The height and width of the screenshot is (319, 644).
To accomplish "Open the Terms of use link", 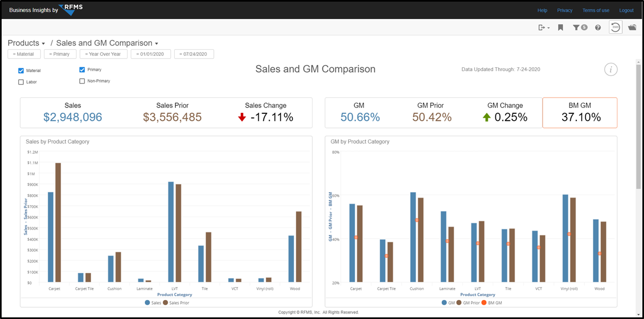I will pyautogui.click(x=596, y=10).
